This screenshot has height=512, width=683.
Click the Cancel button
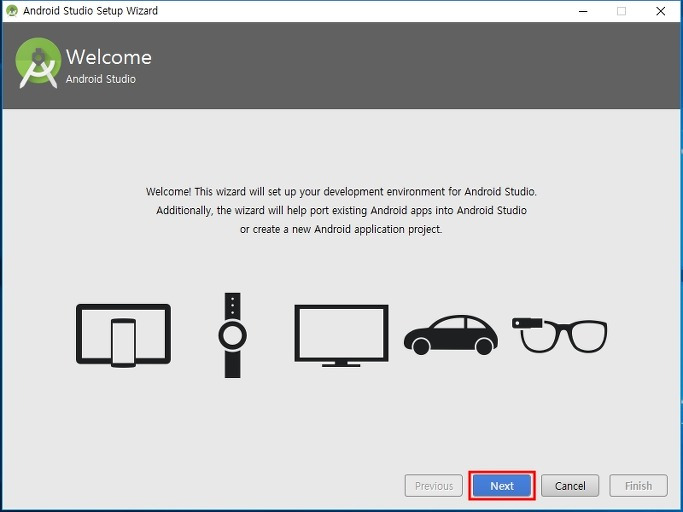(x=570, y=485)
